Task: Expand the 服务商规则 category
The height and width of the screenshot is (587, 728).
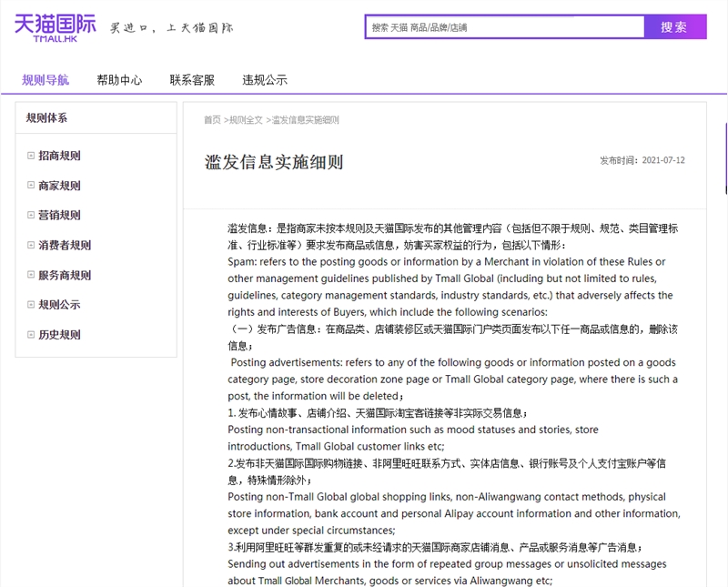Action: pyautogui.click(x=62, y=275)
